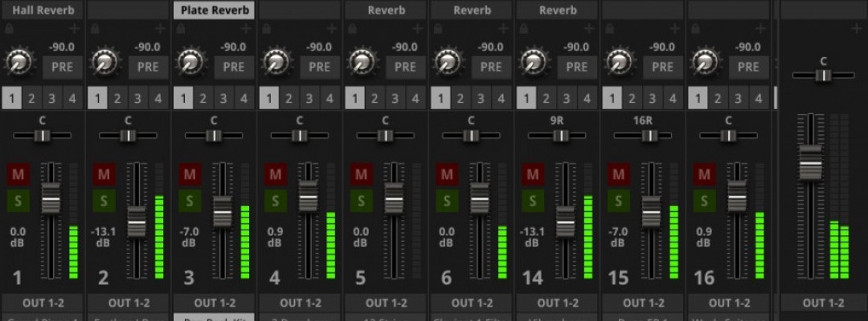Click the pan slider showing 16R on channel 15

(x=642, y=136)
